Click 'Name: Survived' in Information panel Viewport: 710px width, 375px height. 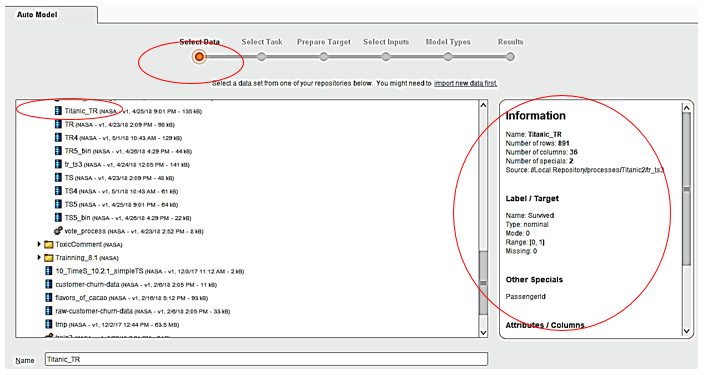point(530,216)
